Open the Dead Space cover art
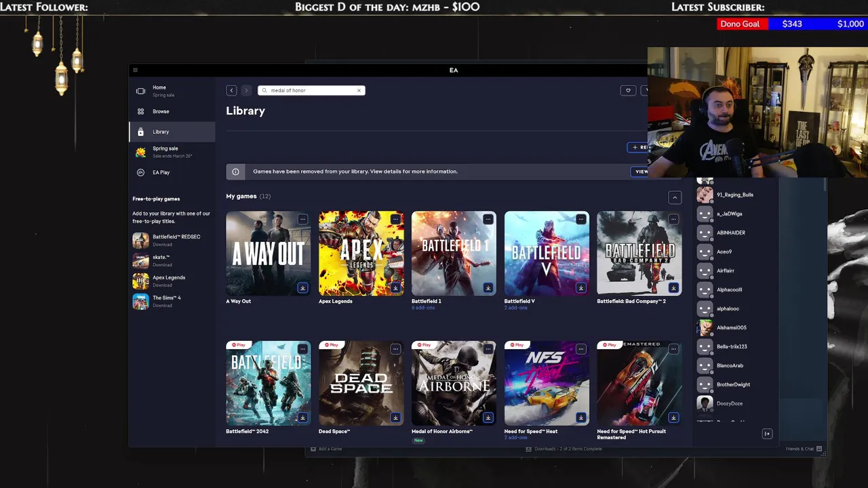Screen dimensions: 868x488 (361, 384)
